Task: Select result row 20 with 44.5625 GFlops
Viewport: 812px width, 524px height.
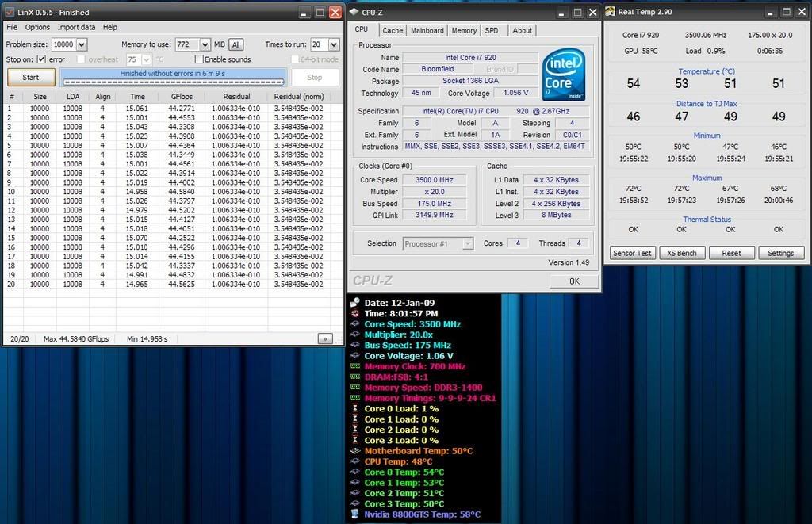Action: point(173,285)
